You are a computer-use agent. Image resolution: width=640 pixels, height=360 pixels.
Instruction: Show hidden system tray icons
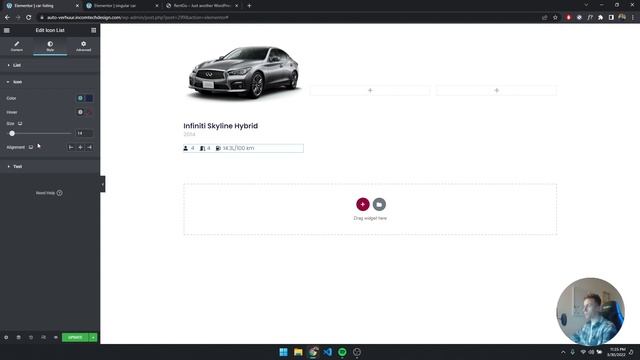pos(563,352)
